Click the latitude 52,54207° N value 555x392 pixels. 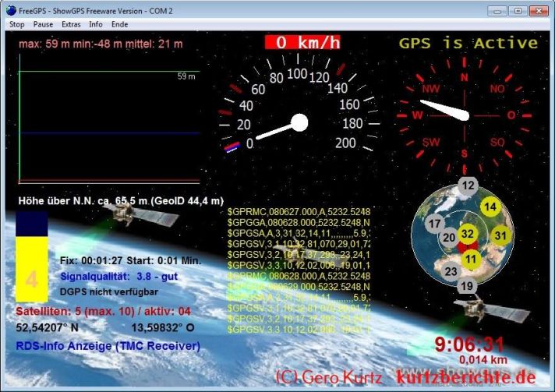click(47, 327)
